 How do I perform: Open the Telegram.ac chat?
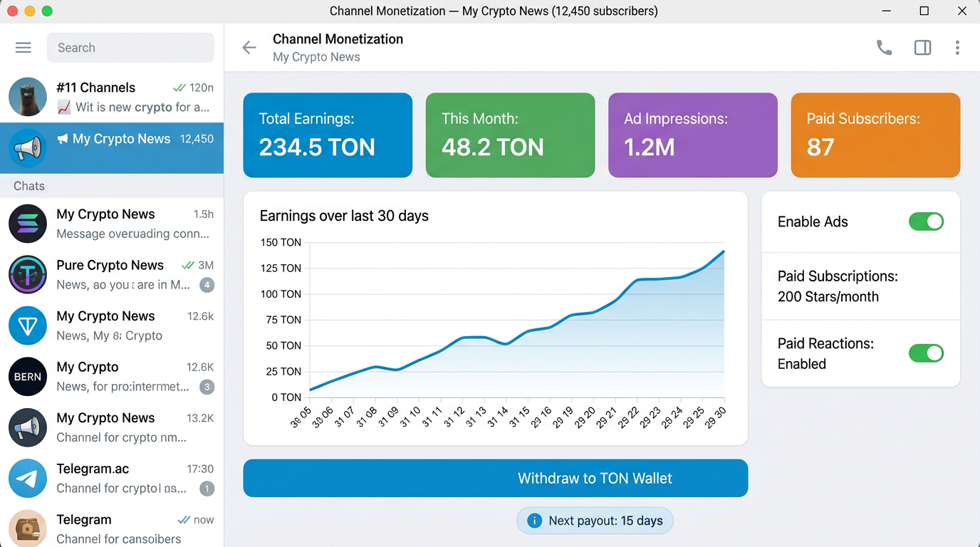112,479
